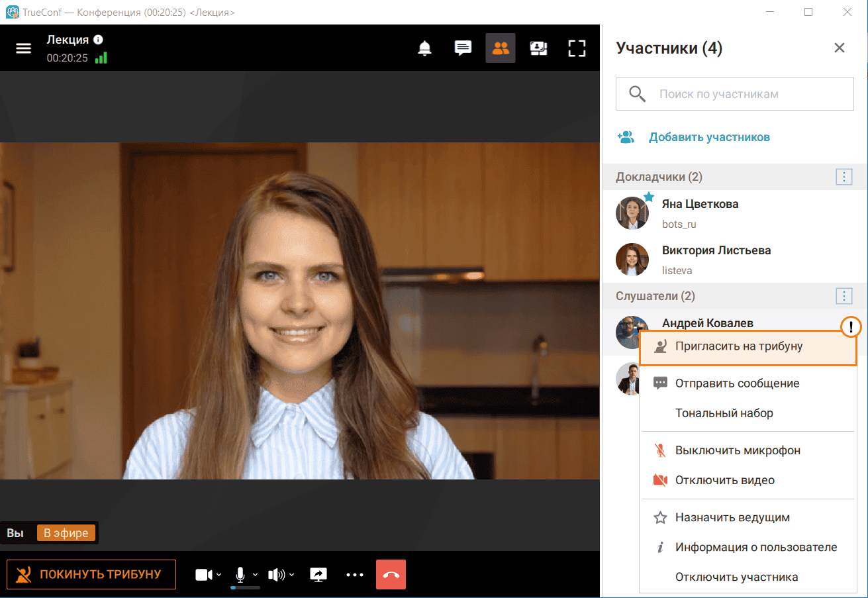Click the ПОКИНУТЬ ТРИБУНУ button

91,575
